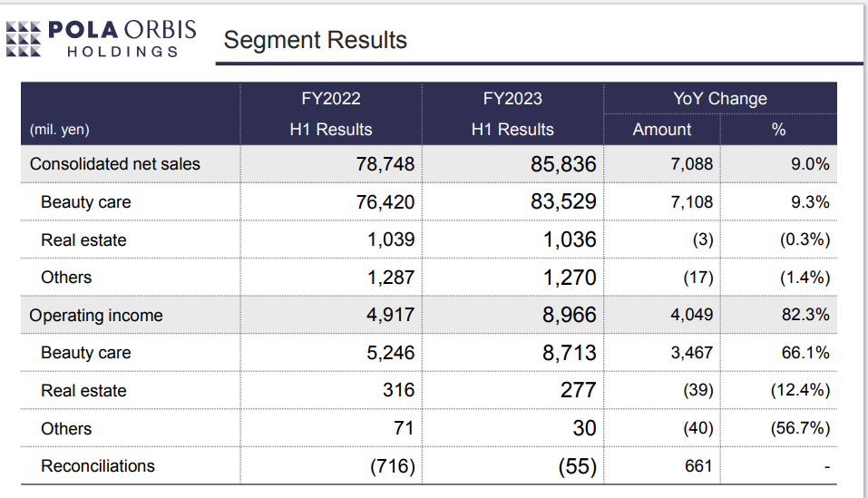Select the 82.3% operating income change cell

click(x=805, y=316)
